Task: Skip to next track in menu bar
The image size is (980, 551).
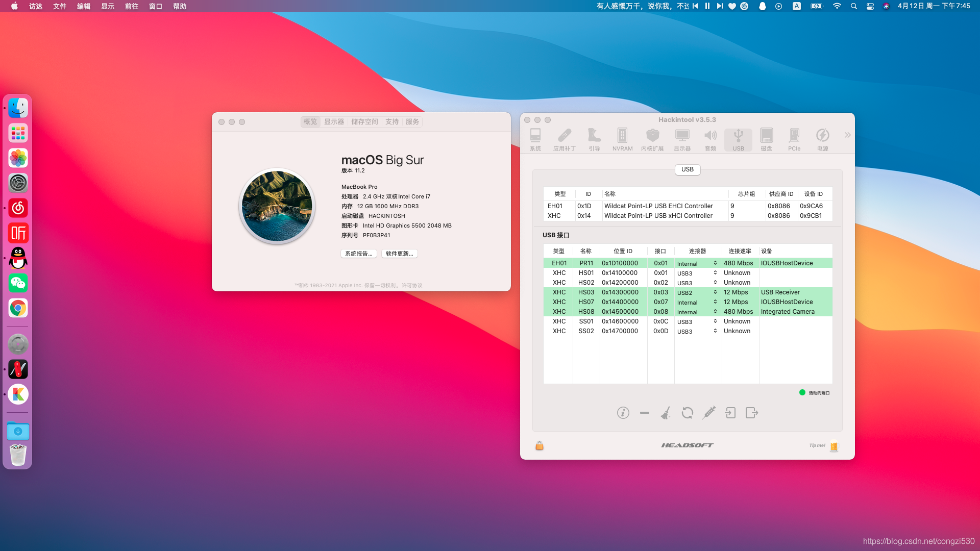Action: click(720, 6)
